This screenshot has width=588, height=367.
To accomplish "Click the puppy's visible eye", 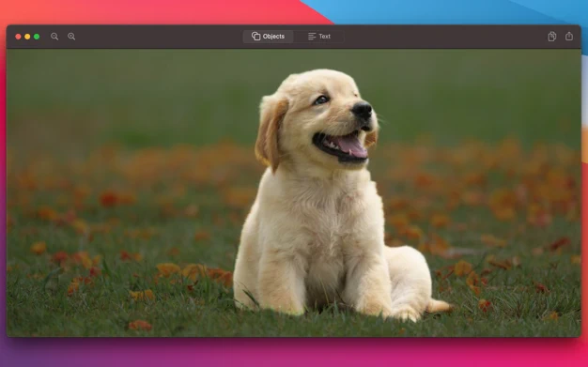I will (321, 99).
